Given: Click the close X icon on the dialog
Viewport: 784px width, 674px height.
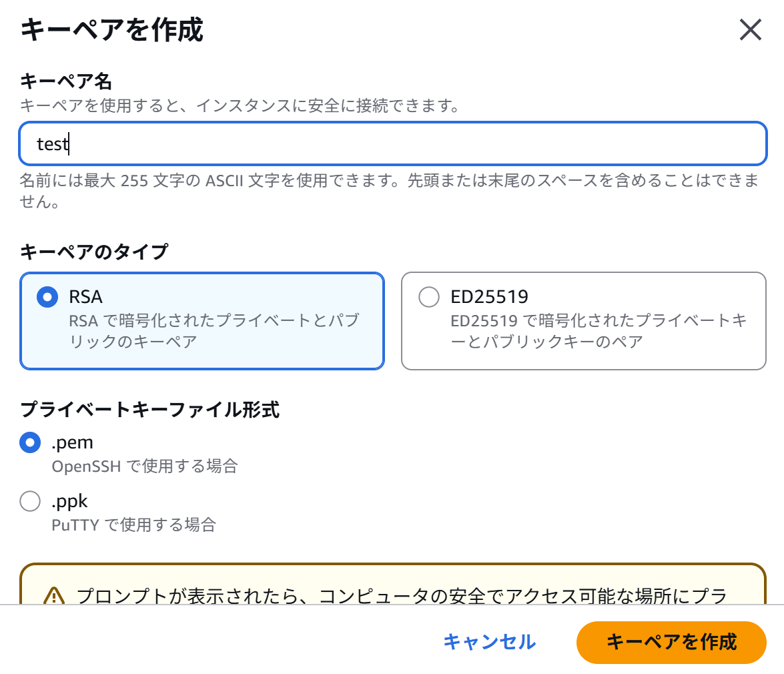Looking at the screenshot, I should [x=750, y=30].
